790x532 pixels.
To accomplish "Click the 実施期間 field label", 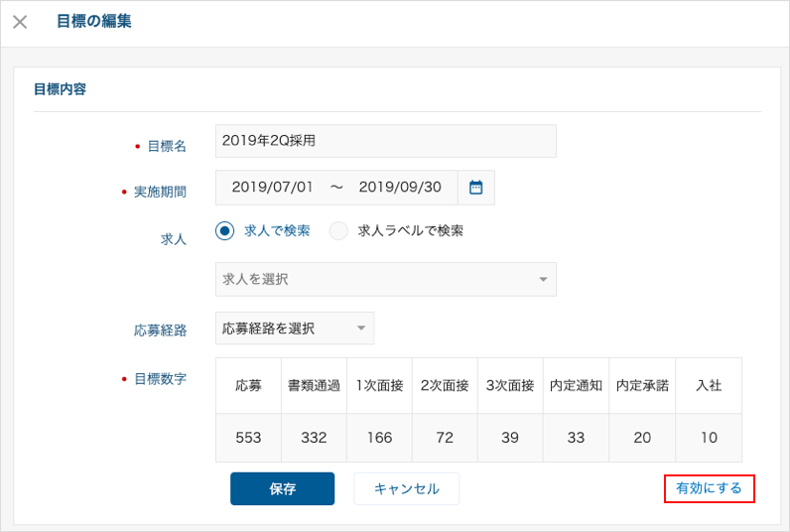I will [x=160, y=192].
